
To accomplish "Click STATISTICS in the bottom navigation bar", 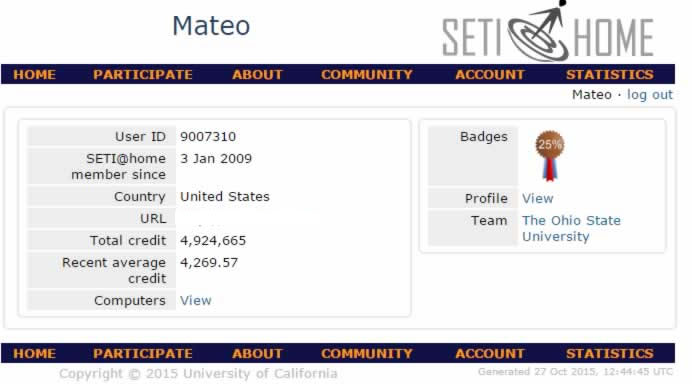I will pyautogui.click(x=610, y=354).
